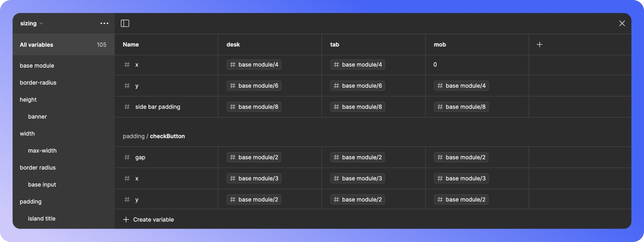Open the desk mode column header
Screen dimensions: 644x242
point(270,44)
